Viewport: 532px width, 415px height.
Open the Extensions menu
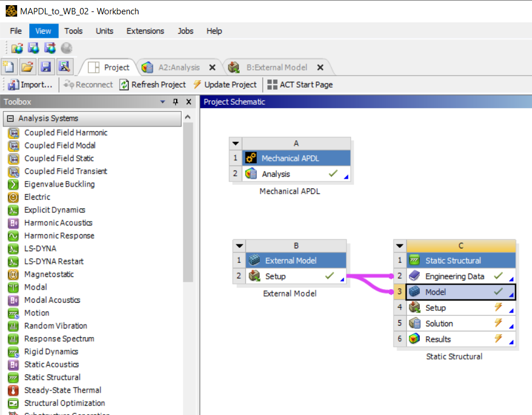click(x=145, y=31)
